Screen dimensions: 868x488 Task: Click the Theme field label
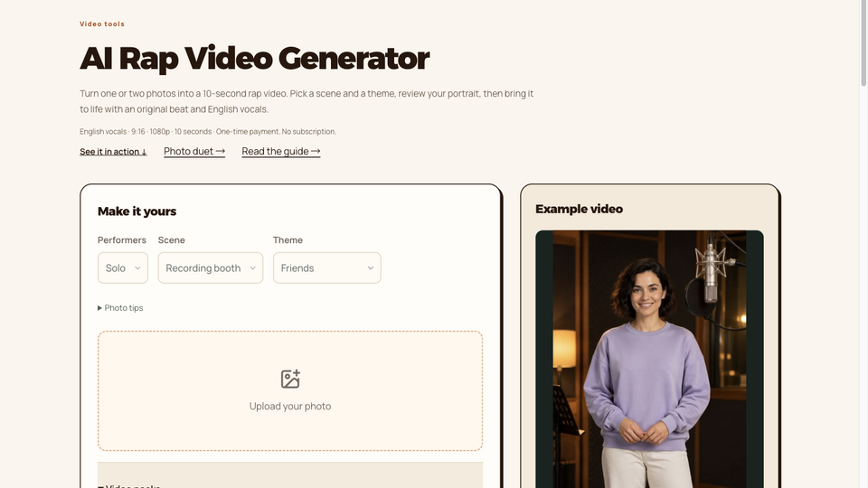288,240
